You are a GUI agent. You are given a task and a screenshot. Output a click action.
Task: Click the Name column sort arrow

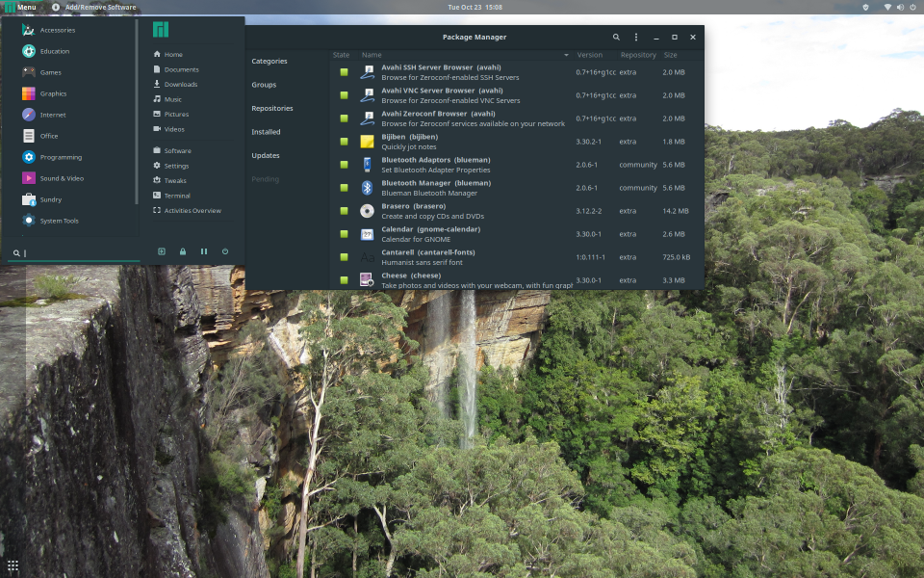coord(566,56)
